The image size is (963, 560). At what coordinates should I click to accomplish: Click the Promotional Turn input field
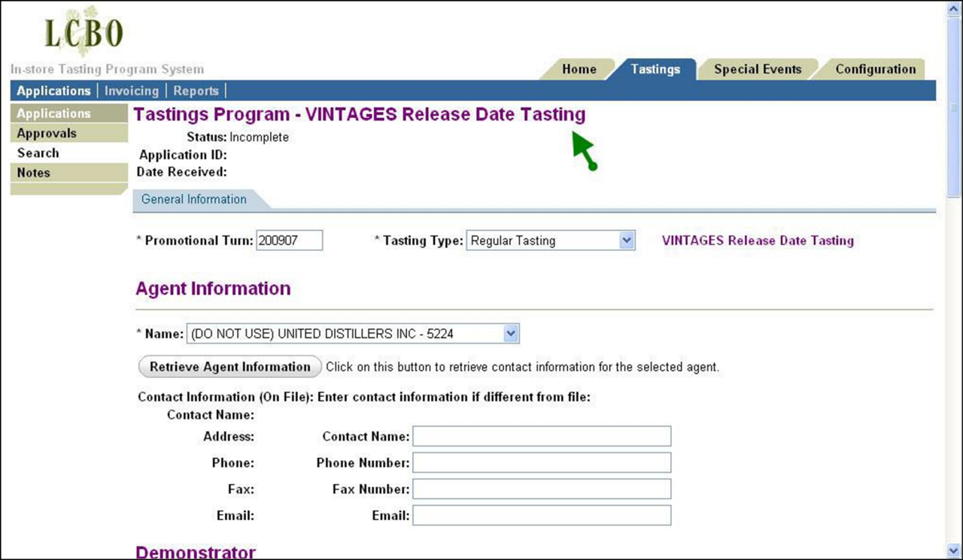coord(289,241)
